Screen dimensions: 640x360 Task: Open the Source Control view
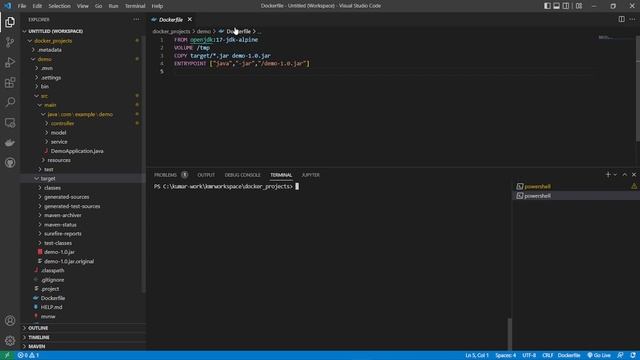pyautogui.click(x=10, y=42)
